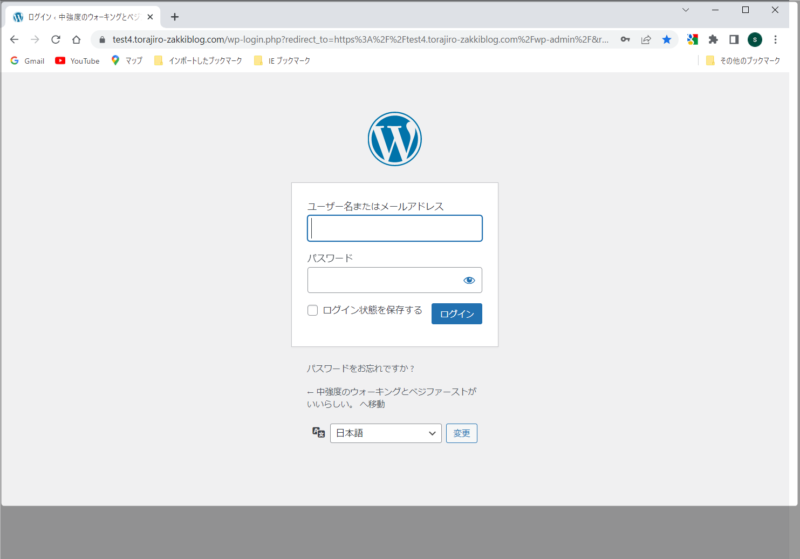800x559 pixels.
Task: Click the 変更 language button
Action: click(x=461, y=433)
